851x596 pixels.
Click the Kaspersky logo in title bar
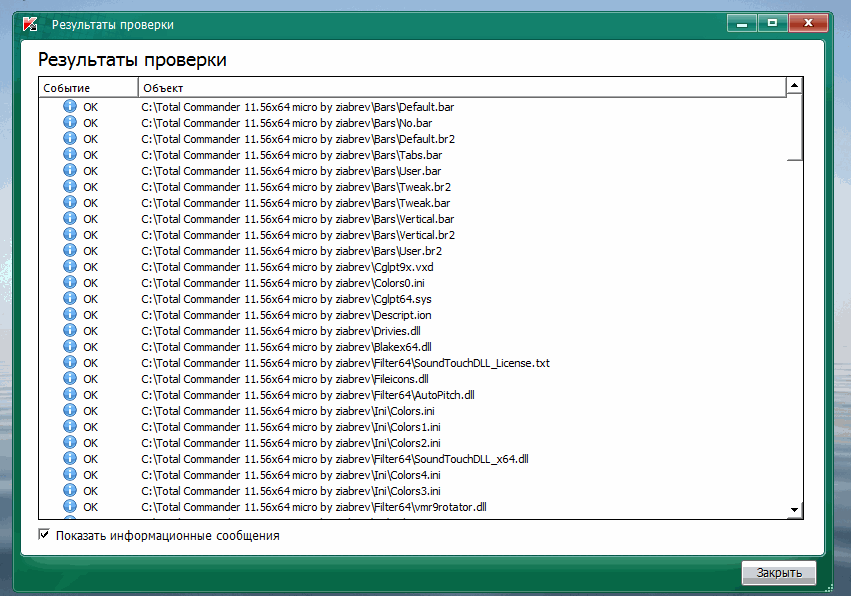[x=30, y=24]
